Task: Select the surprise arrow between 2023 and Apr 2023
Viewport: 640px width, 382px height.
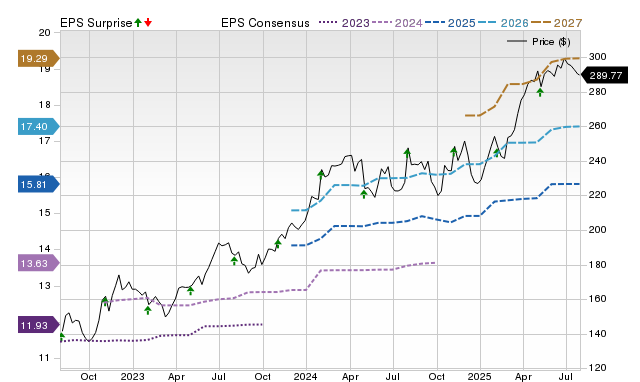Action: [148, 311]
